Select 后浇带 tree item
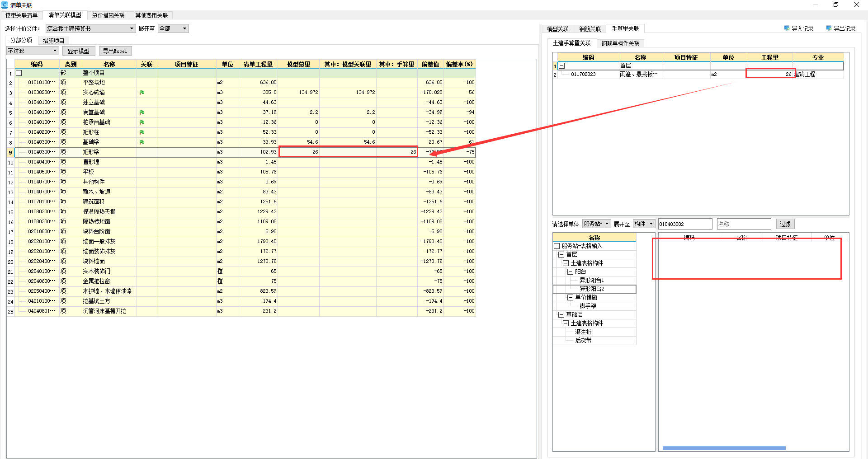 pyautogui.click(x=583, y=341)
